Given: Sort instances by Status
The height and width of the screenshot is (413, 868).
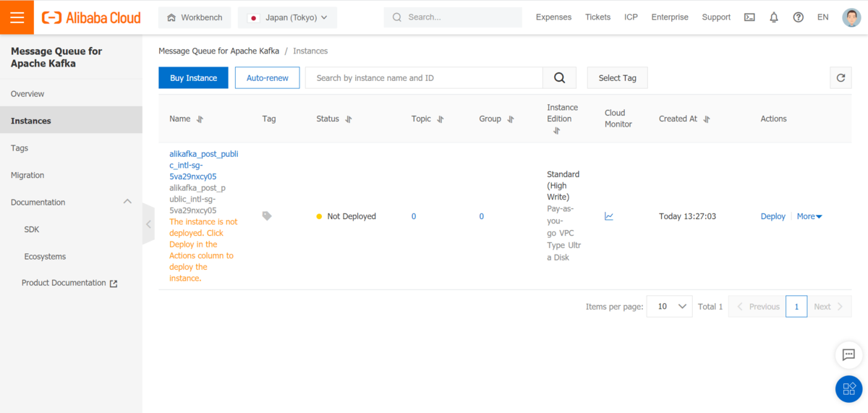Looking at the screenshot, I should tap(348, 119).
